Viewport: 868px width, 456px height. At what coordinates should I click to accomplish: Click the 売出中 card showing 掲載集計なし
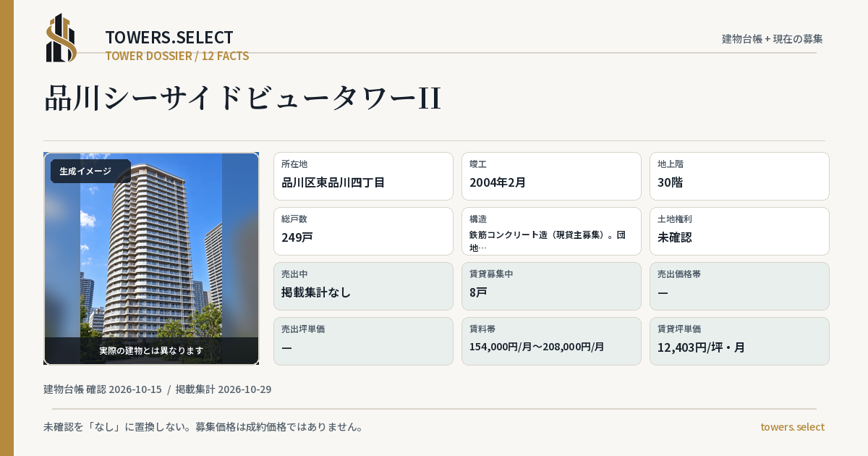(x=363, y=286)
